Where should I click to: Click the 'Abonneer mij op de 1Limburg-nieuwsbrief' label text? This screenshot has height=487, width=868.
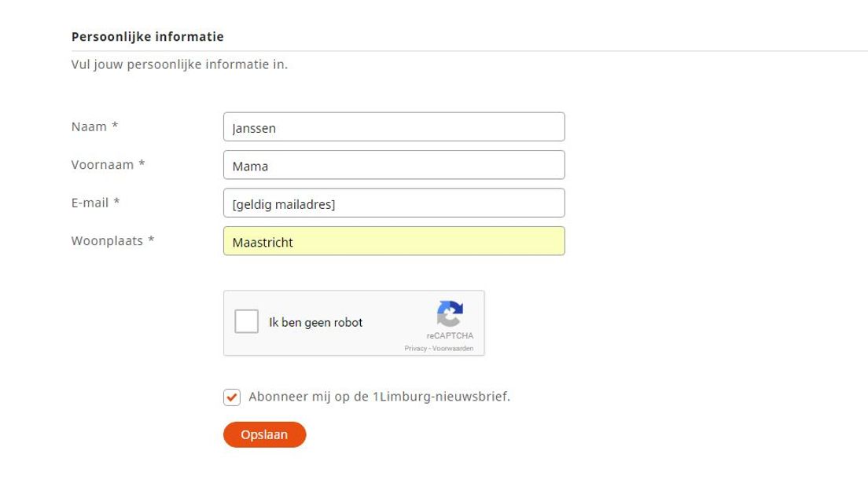(x=379, y=397)
